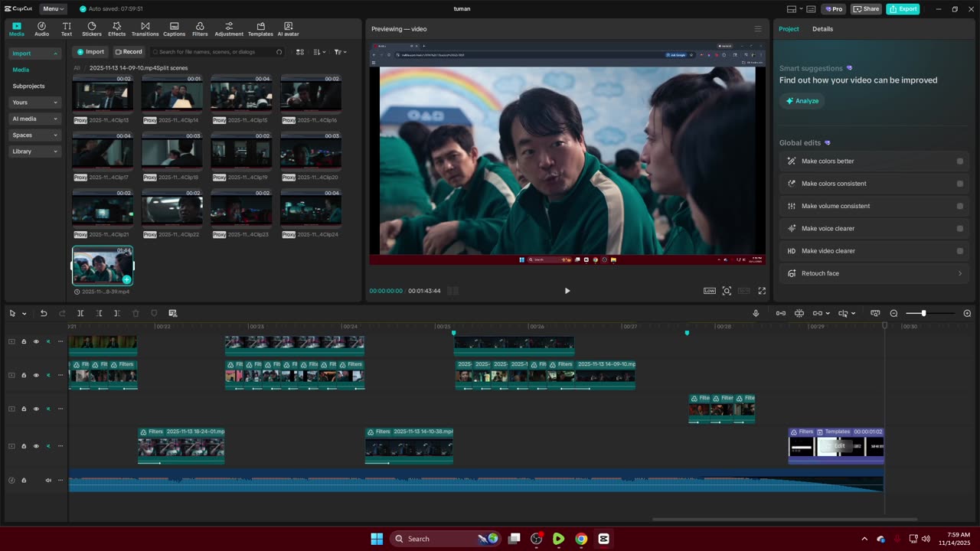Open the Effects panel
Image resolution: width=980 pixels, height=551 pixels.
(116, 29)
